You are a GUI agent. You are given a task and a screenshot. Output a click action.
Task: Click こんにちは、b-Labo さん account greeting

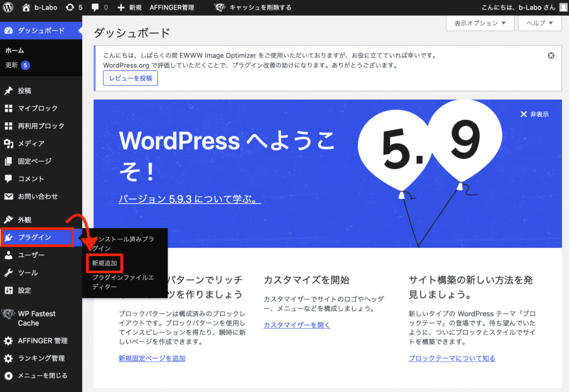[518, 7]
